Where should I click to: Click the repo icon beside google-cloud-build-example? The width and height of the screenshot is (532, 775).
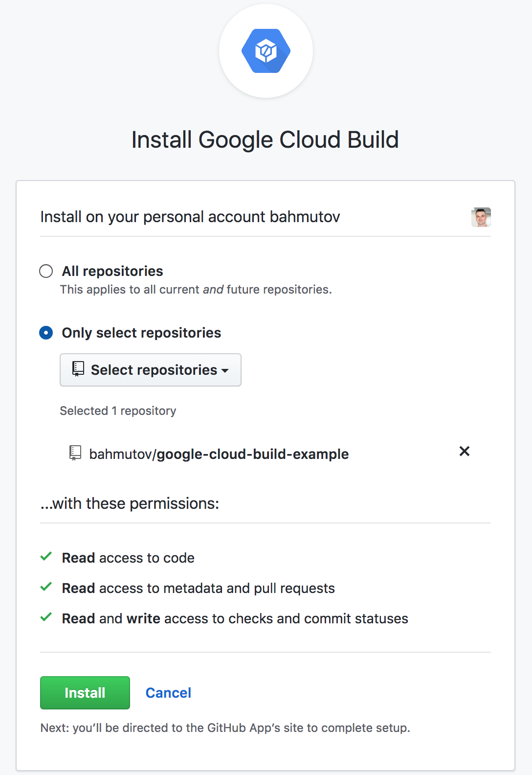(x=75, y=453)
